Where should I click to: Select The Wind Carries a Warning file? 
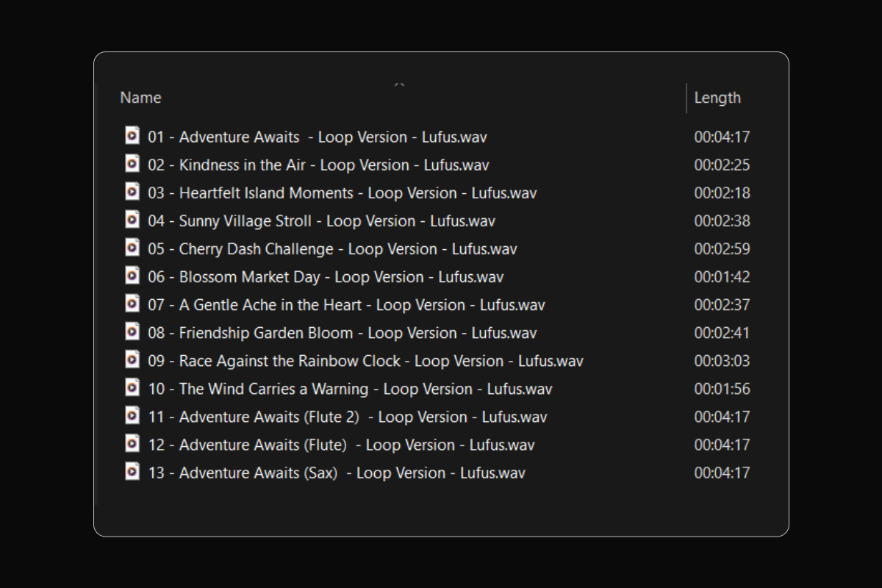(x=350, y=389)
